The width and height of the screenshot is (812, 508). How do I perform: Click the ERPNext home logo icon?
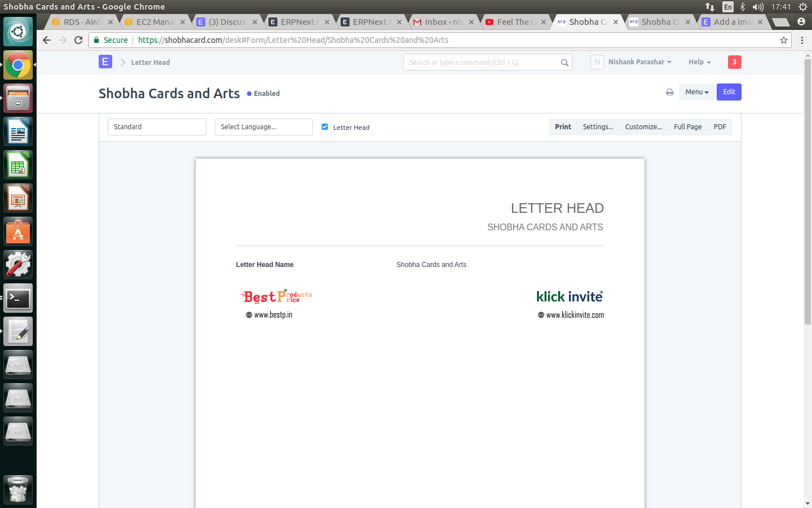105,62
